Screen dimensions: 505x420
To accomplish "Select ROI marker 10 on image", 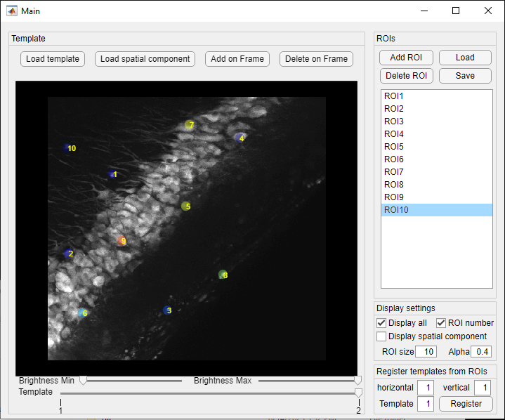I will (67, 148).
